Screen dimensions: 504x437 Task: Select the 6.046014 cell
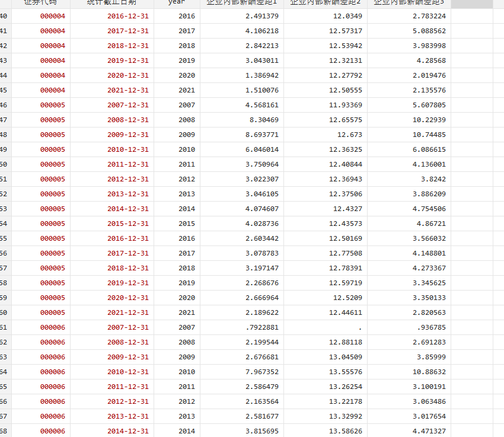[x=242, y=149]
